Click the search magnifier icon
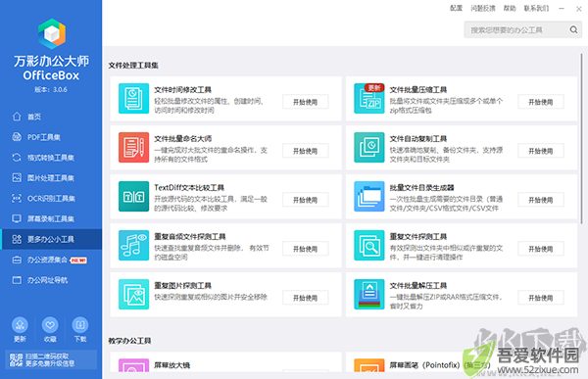The image size is (588, 379). point(573,29)
